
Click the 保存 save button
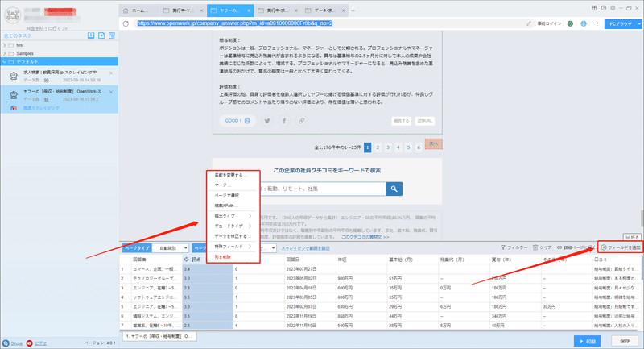(x=625, y=341)
